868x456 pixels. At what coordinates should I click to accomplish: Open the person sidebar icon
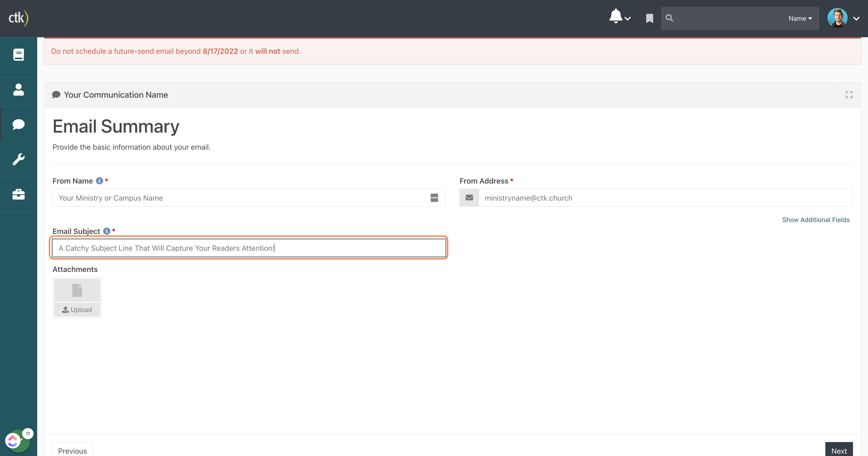[x=19, y=90]
